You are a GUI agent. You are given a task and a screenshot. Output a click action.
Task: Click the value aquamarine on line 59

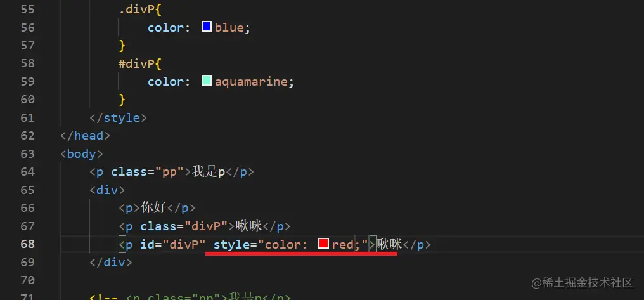click(x=251, y=82)
